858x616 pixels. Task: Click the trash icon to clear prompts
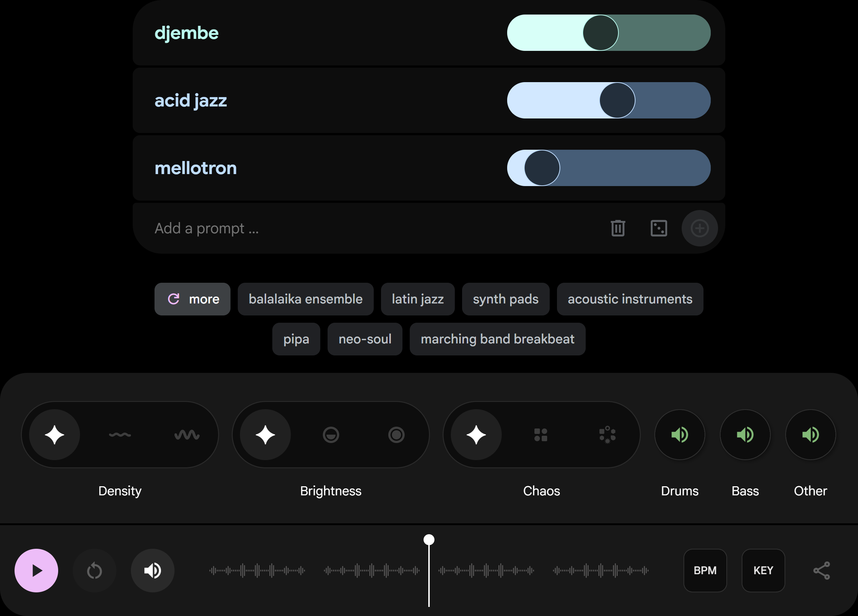(x=618, y=228)
